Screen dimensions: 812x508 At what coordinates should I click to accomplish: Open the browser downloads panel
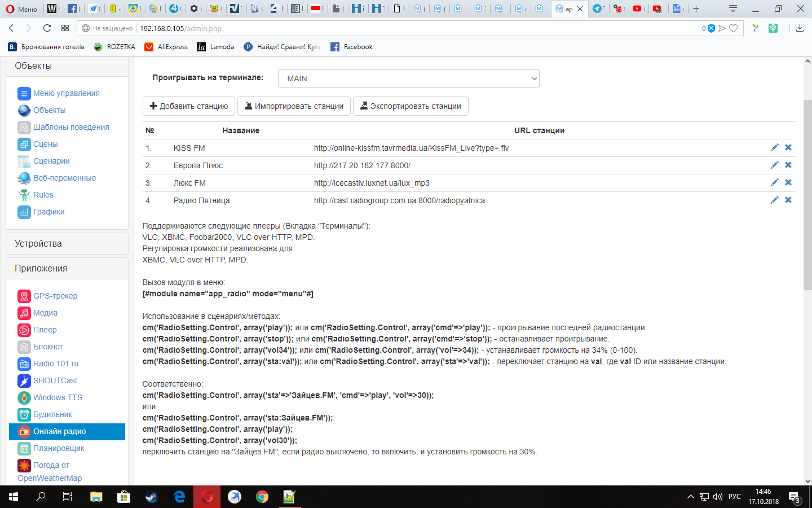pyautogui.click(x=800, y=28)
